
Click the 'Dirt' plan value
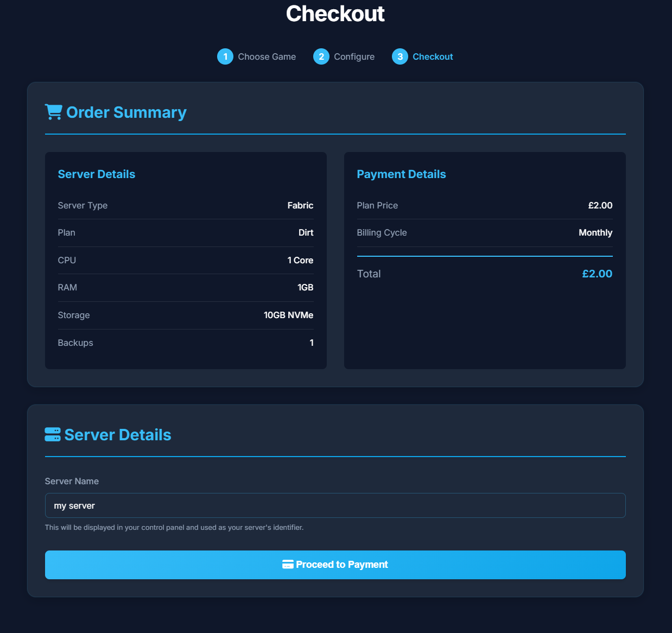point(306,232)
